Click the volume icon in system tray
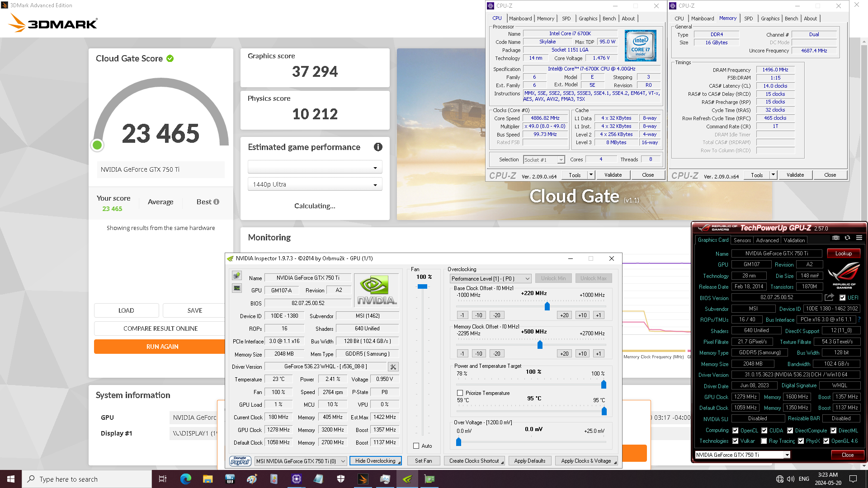868x488 pixels. (791, 479)
